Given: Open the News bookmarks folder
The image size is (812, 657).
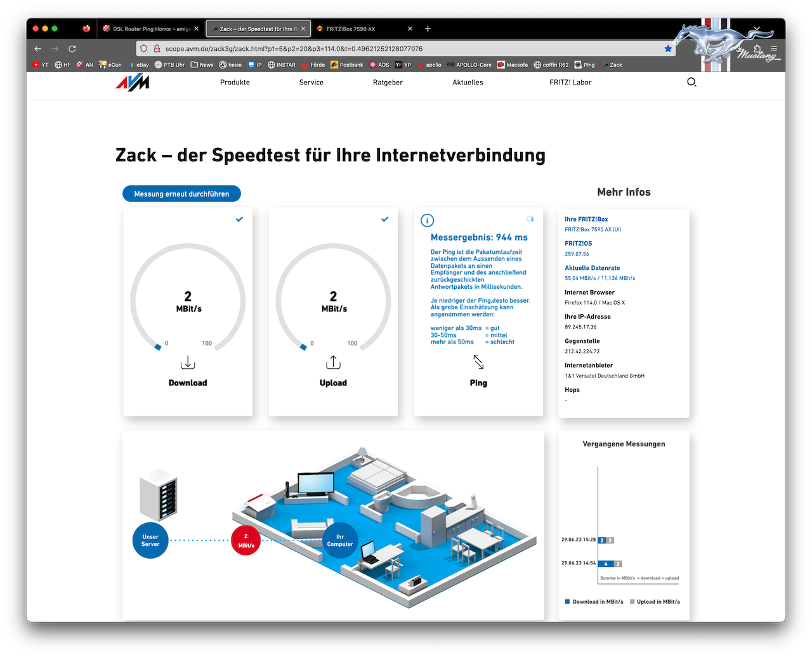Looking at the screenshot, I should pyautogui.click(x=202, y=65).
